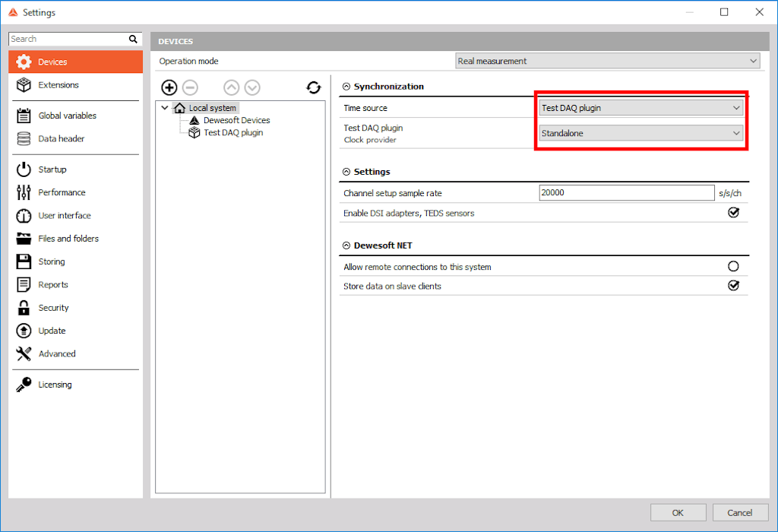Open the Devices settings page
Image resolution: width=778 pixels, height=532 pixels.
tap(75, 62)
